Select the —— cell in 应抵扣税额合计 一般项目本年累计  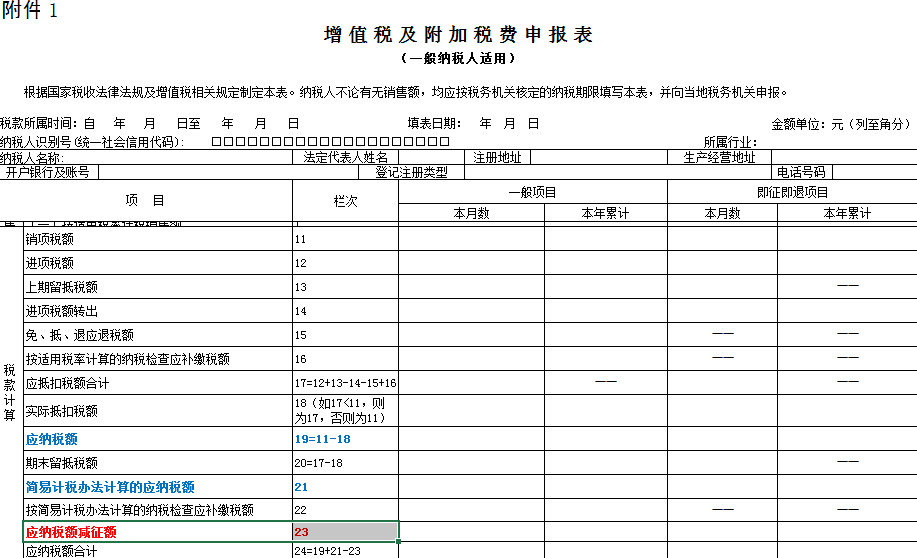tap(606, 383)
